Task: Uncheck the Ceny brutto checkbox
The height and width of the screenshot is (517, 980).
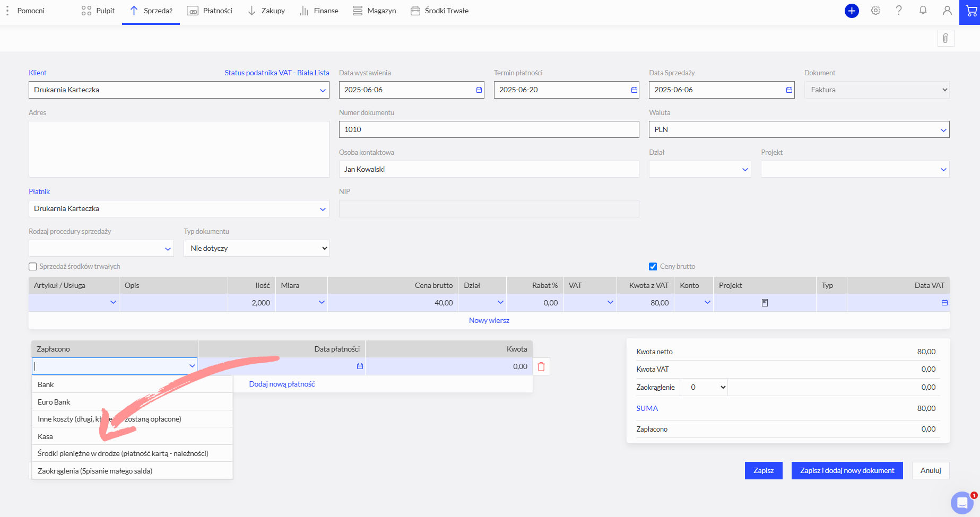Action: 653,267
